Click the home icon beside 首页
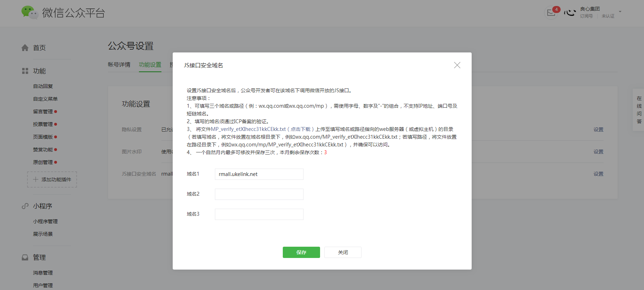 pos(25,48)
